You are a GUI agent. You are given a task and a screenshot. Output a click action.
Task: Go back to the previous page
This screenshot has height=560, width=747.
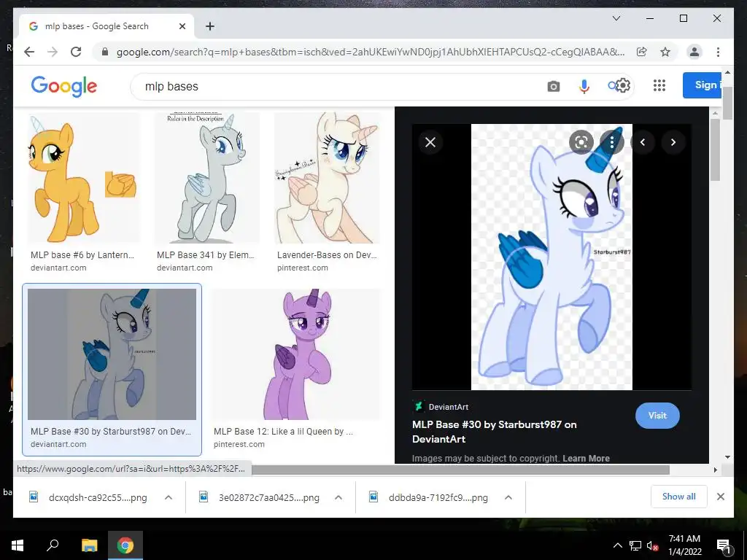pyautogui.click(x=29, y=52)
